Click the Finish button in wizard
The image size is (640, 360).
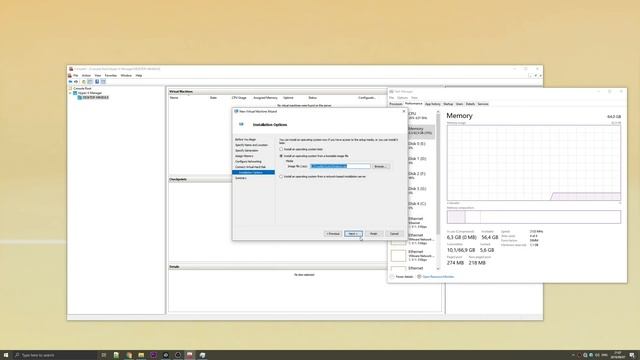373,234
